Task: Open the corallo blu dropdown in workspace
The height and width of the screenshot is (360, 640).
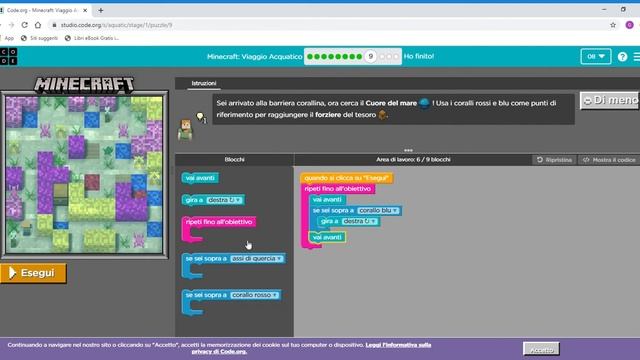Action: [x=378, y=210]
